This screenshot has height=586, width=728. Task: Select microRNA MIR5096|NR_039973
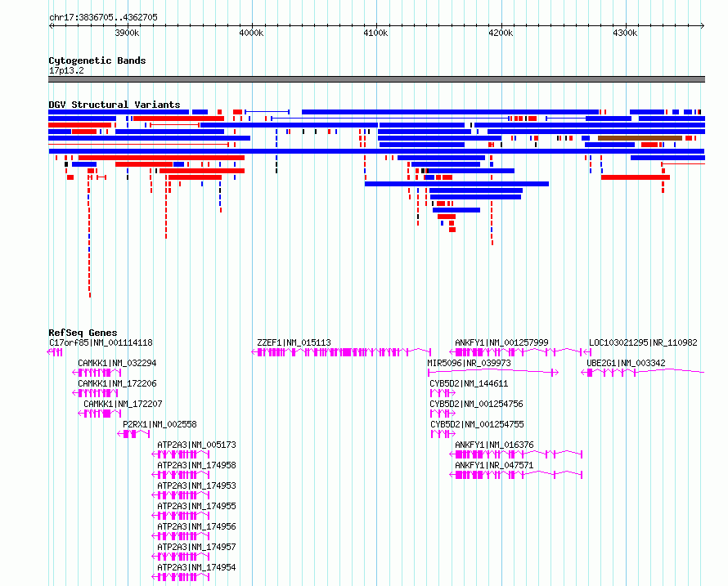(469, 363)
